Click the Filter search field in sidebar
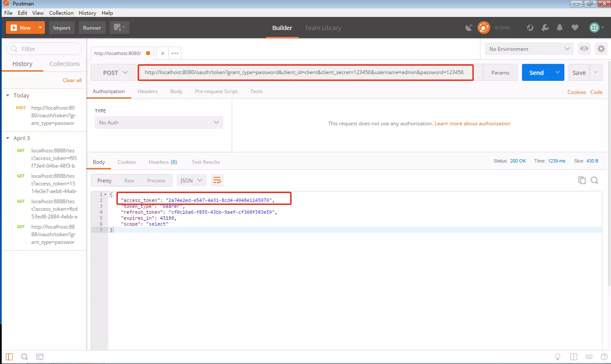 click(44, 49)
